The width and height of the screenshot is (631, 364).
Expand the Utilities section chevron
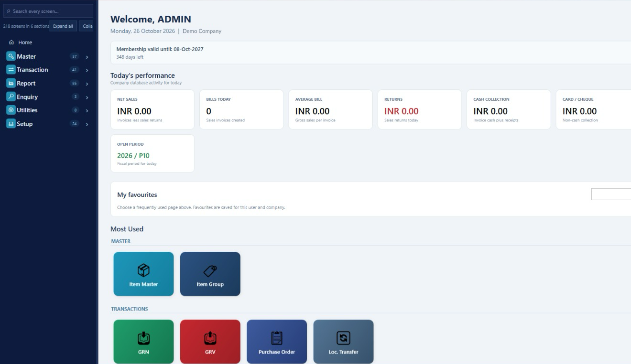[87, 110]
